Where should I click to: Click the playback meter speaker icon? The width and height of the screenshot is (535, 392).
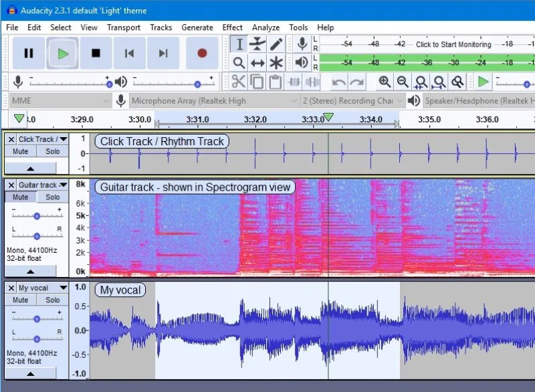[302, 62]
